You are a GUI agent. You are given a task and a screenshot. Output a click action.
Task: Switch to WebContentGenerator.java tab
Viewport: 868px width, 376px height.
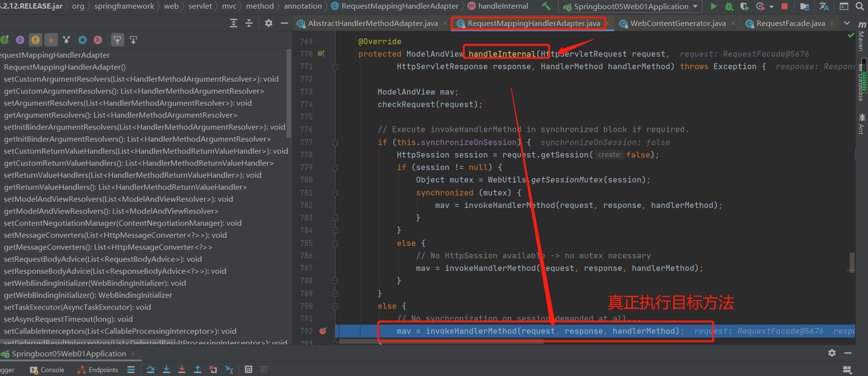(x=678, y=23)
